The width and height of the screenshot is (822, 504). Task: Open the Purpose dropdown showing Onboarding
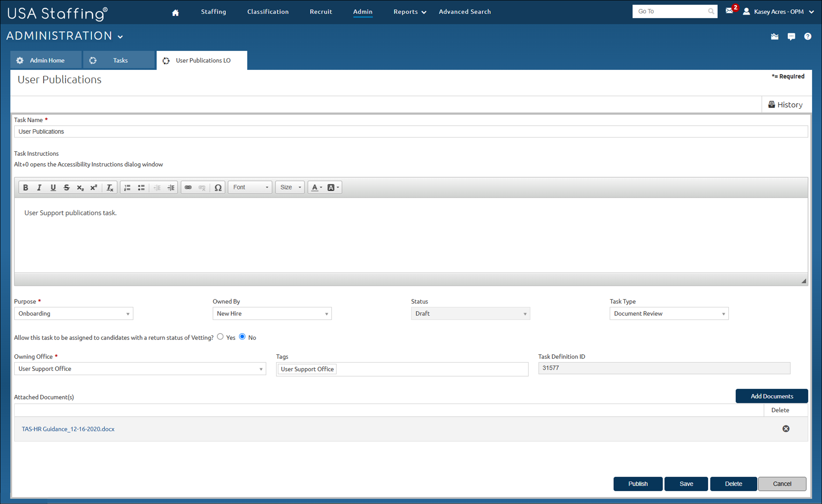coord(74,313)
